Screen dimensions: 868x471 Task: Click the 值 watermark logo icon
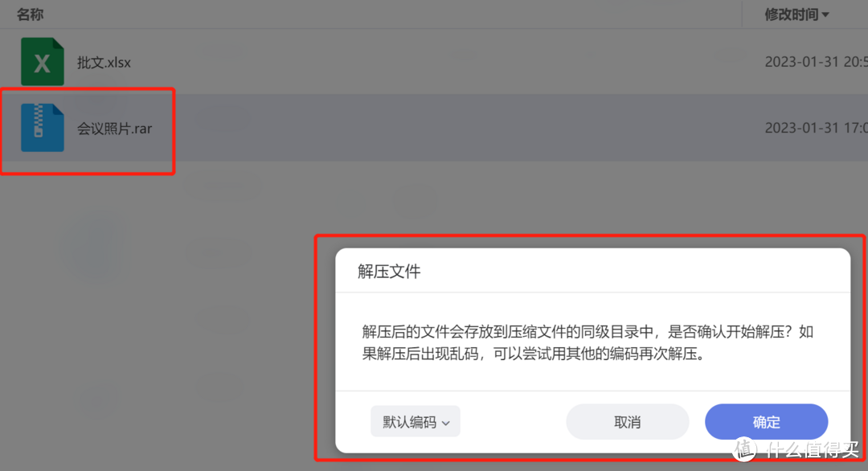744,448
